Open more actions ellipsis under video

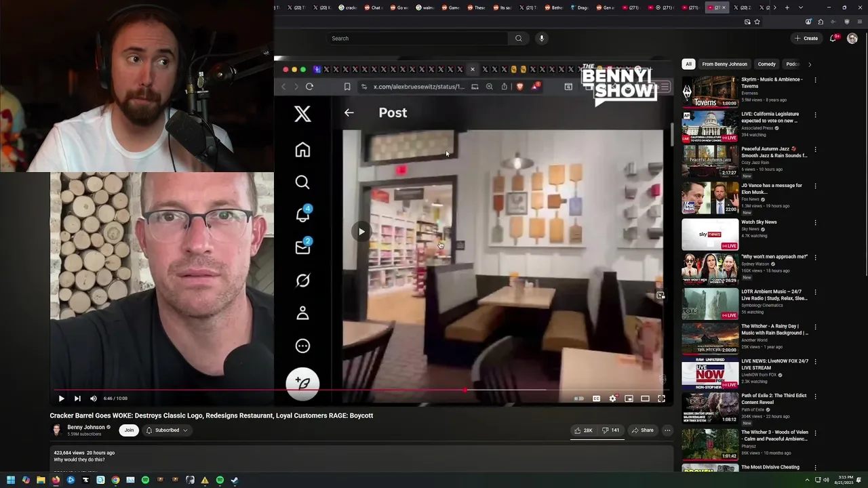(x=667, y=430)
